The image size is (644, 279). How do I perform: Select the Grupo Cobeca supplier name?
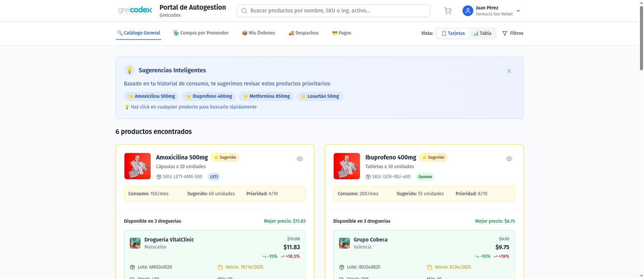[x=370, y=240]
